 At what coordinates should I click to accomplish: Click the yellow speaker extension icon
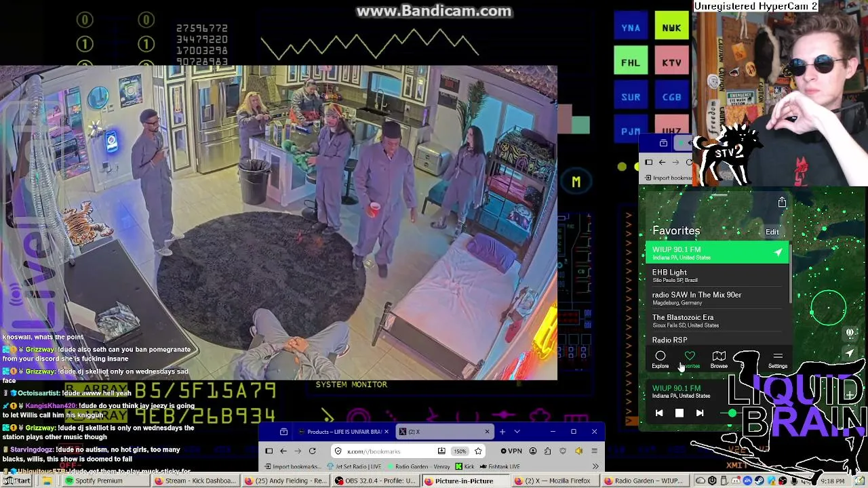point(578,451)
